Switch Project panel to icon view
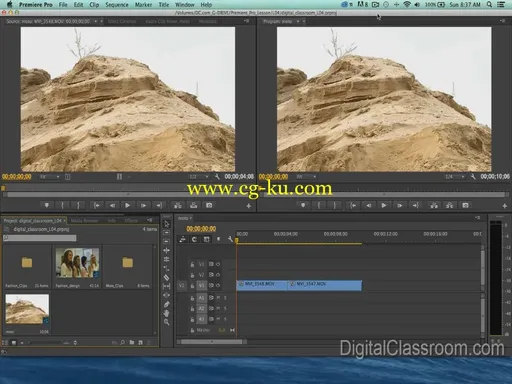Viewport: 512px width, 384px height. 14,342
